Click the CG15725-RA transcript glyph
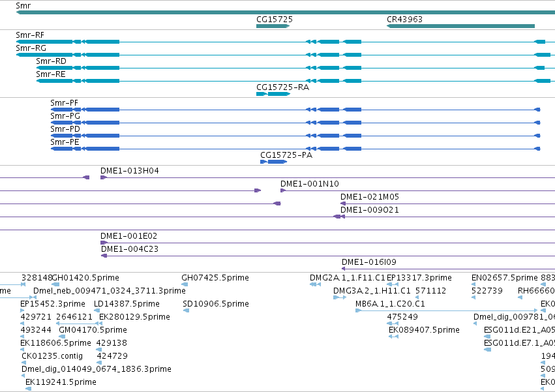The height and width of the screenshot is (392, 555). point(273,94)
